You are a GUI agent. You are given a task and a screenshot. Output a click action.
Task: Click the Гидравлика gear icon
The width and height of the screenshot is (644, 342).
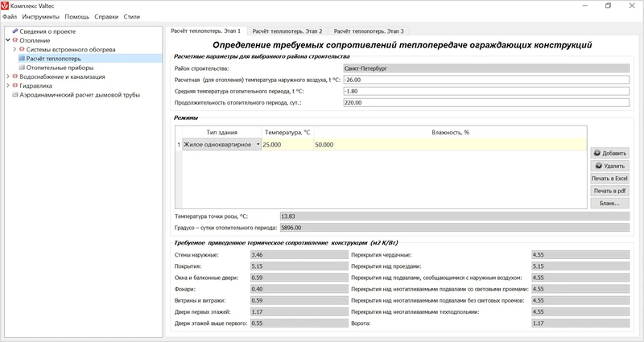point(14,85)
